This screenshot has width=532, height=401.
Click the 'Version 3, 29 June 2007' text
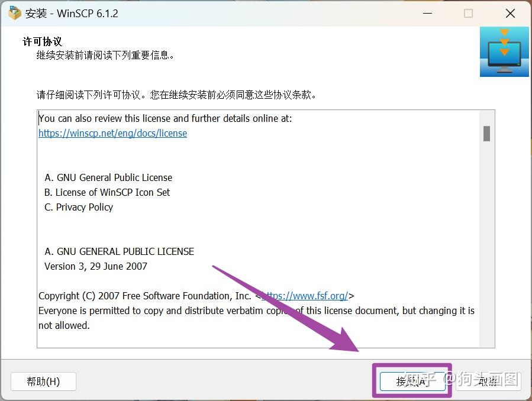[96, 266]
